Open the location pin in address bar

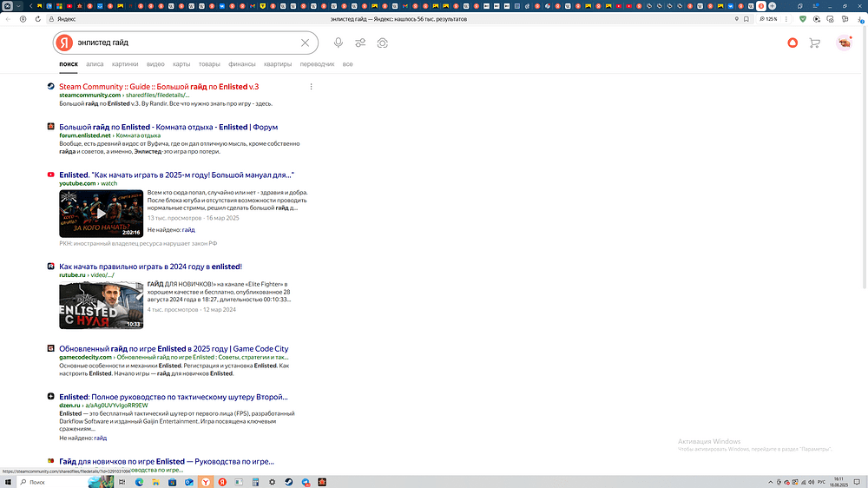coord(736,19)
